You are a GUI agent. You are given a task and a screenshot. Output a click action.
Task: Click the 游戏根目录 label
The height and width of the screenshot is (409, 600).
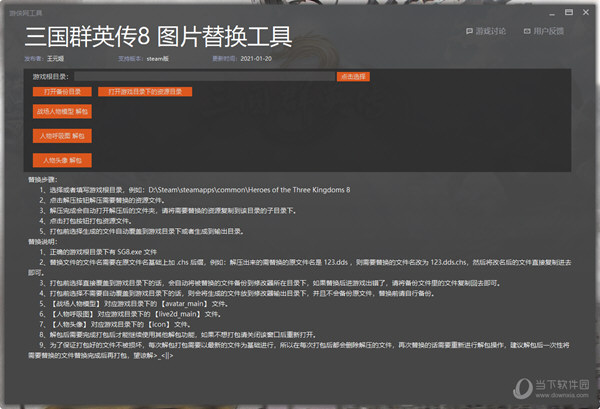pyautogui.click(x=51, y=77)
